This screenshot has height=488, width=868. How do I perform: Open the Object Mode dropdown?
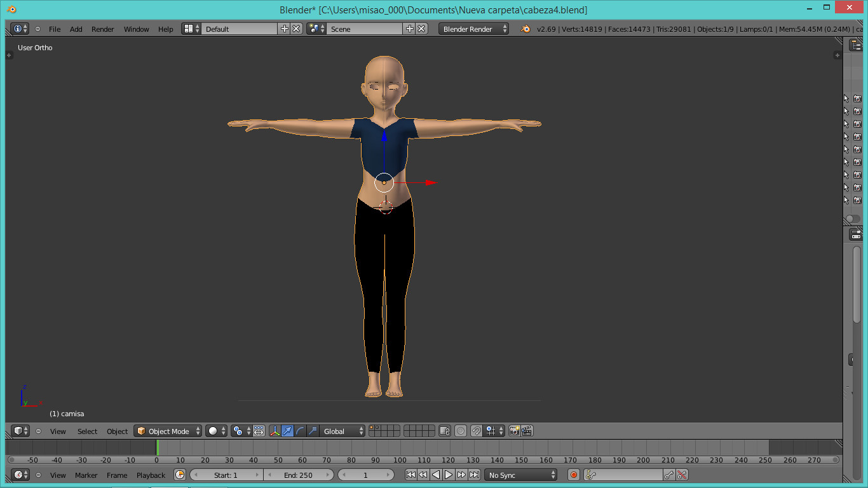click(168, 431)
